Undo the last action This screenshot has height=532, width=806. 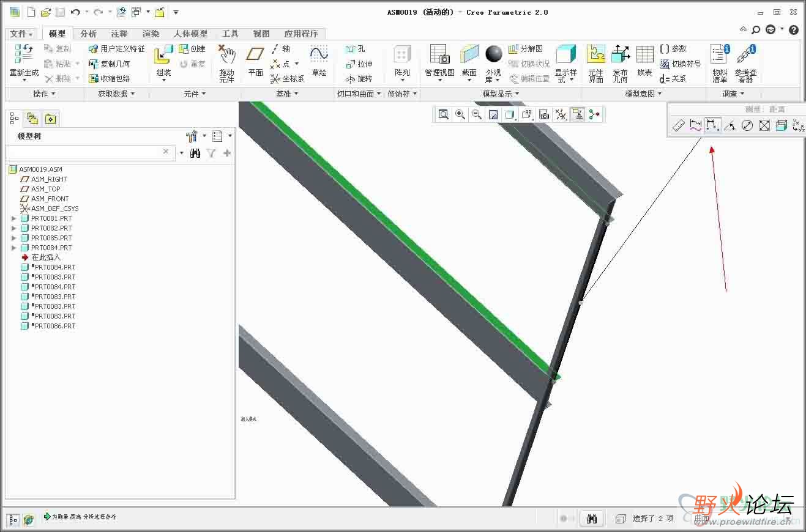75,12
